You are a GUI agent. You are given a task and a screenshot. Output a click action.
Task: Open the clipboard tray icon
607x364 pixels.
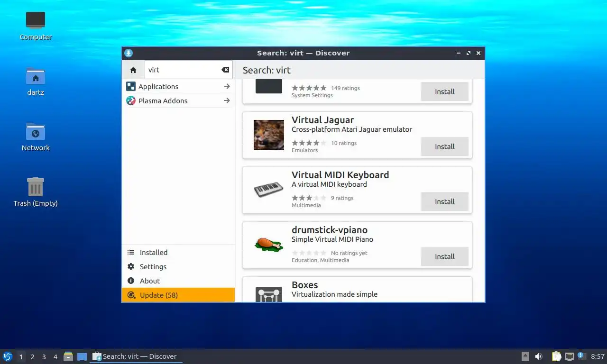coord(557,356)
